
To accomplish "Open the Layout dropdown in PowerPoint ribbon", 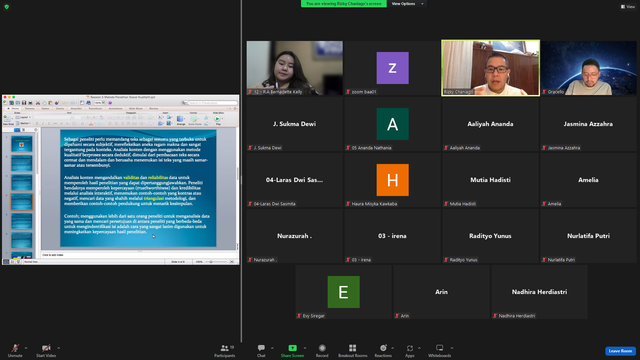I will point(23,117).
